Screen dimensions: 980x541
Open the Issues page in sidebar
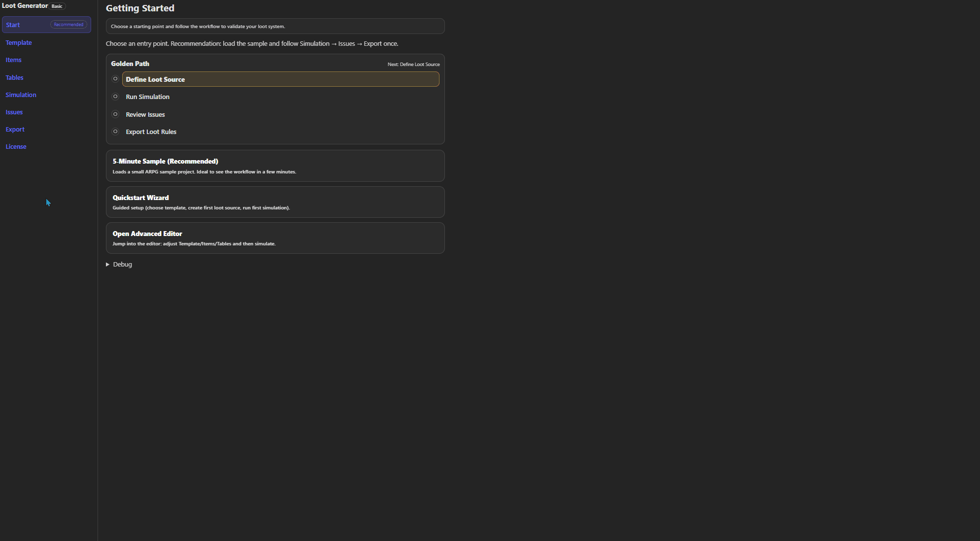(x=14, y=112)
